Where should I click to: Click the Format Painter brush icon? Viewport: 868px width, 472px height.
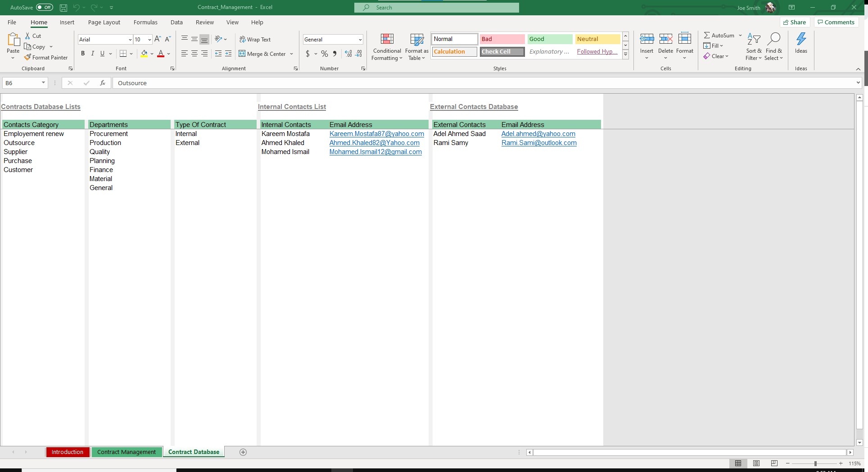27,57
